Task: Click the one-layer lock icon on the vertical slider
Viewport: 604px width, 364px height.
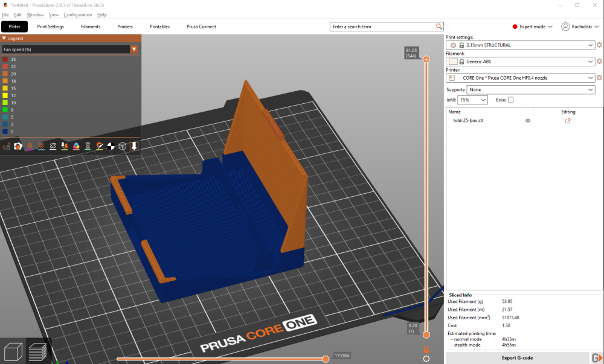Action: point(426,349)
